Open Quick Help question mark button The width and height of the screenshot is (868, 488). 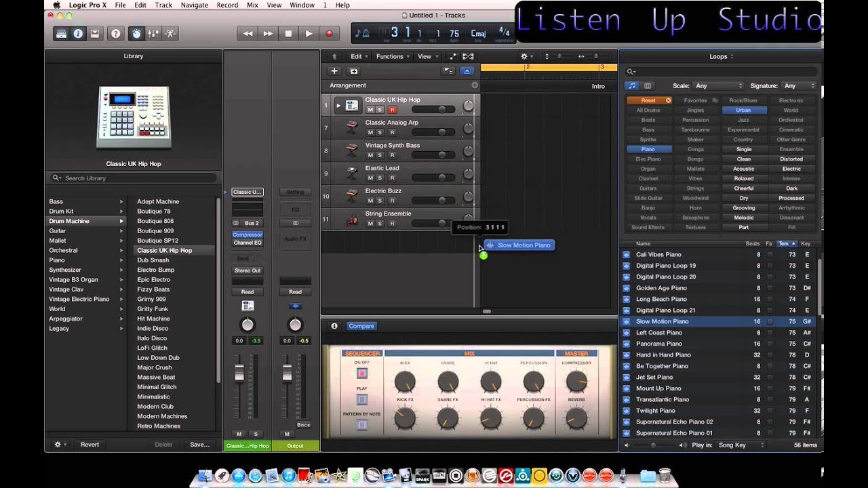pyautogui.click(x=116, y=33)
